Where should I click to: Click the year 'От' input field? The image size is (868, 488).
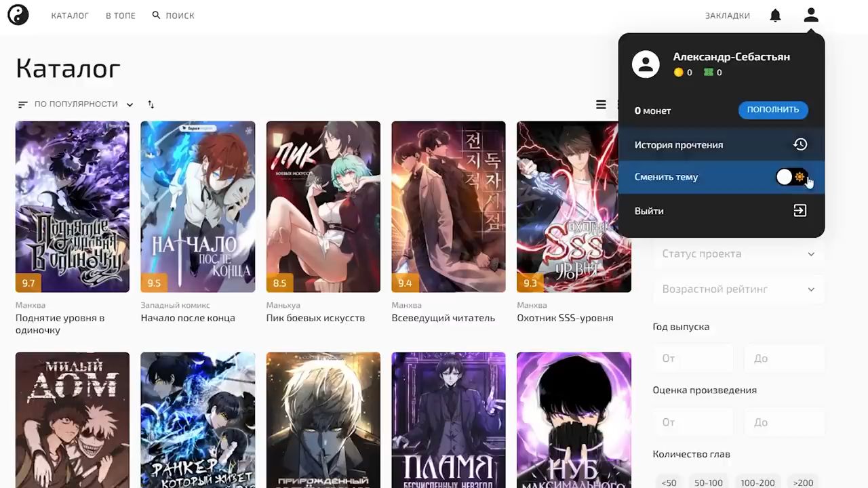(693, 358)
